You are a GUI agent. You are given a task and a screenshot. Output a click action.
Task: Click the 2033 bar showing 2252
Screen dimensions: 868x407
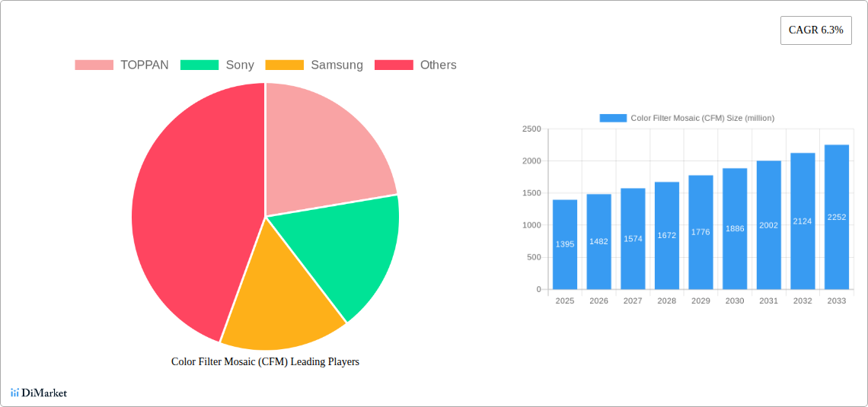coord(837,217)
